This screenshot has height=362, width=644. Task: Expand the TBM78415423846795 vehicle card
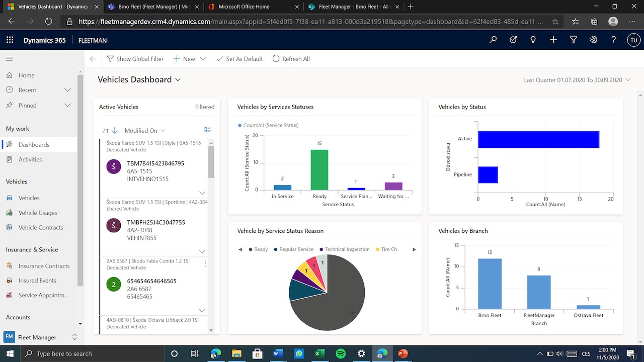(202, 193)
